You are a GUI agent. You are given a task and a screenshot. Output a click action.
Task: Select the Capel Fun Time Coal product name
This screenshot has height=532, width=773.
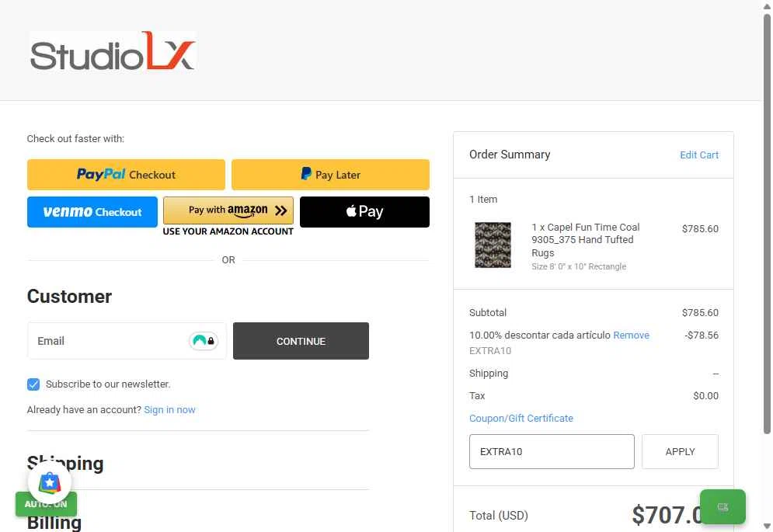(586, 240)
